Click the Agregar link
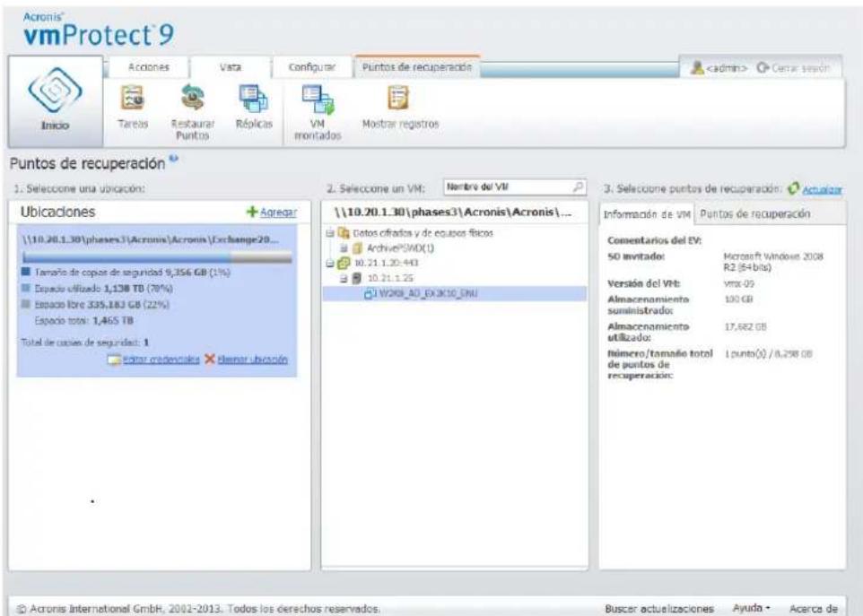This screenshot has width=863, height=616. click(x=278, y=213)
